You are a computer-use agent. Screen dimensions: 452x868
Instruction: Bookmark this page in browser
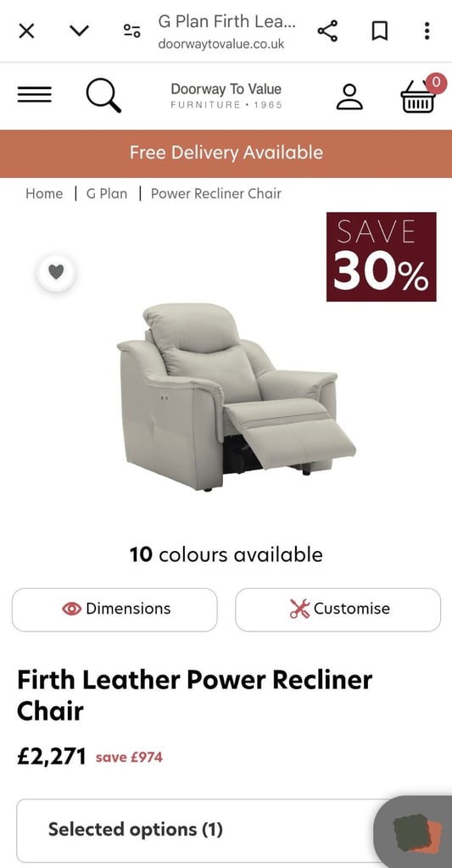point(379,31)
